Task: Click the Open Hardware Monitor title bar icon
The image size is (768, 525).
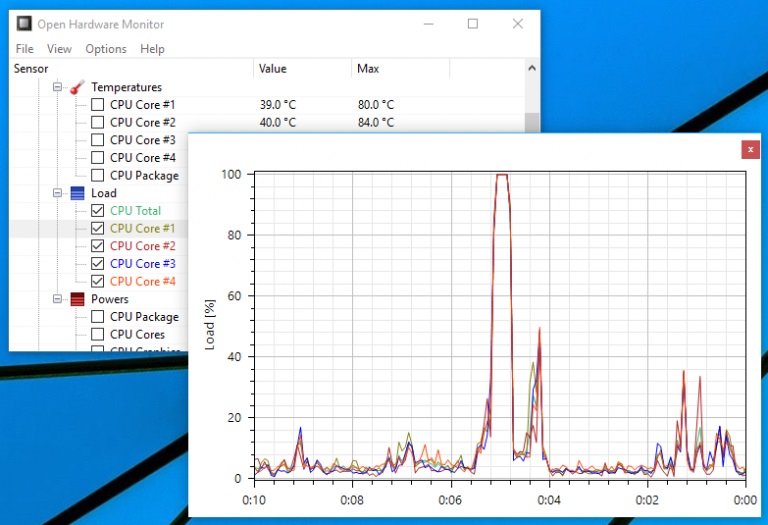Action: [x=24, y=24]
